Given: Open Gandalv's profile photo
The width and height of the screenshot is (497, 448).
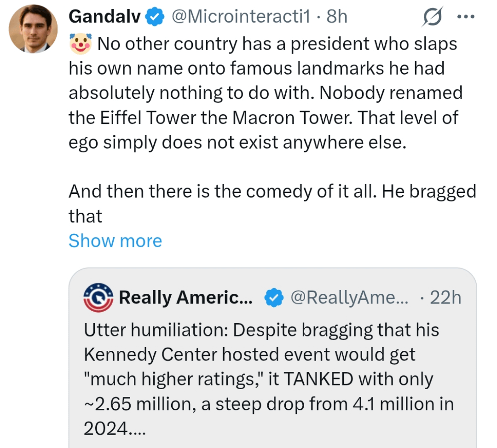Looking at the screenshot, I should 33,29.
